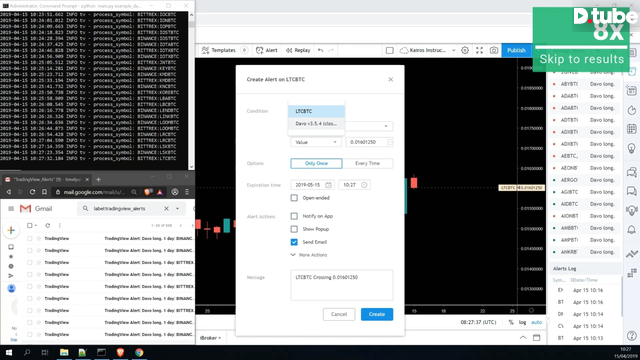Image resolution: width=640 pixels, height=360 pixels.
Task: Click the Gmail compose plus button
Action: (11, 231)
